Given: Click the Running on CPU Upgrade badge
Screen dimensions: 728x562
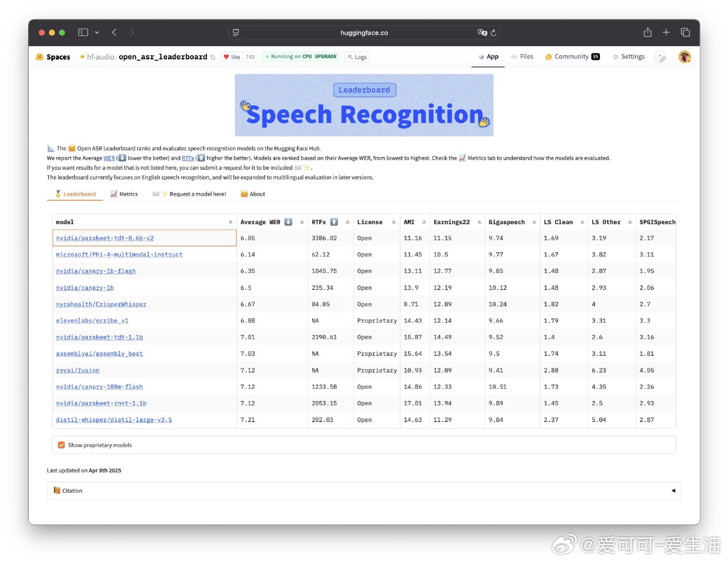Looking at the screenshot, I should tap(301, 57).
